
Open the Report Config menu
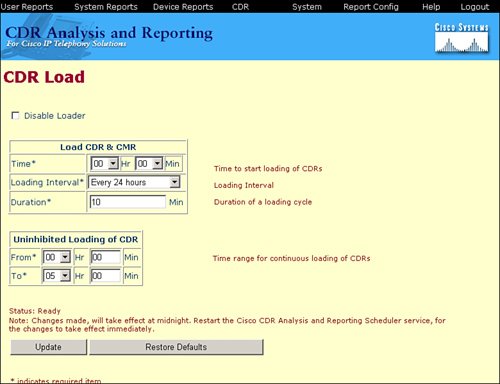pyautogui.click(x=371, y=7)
